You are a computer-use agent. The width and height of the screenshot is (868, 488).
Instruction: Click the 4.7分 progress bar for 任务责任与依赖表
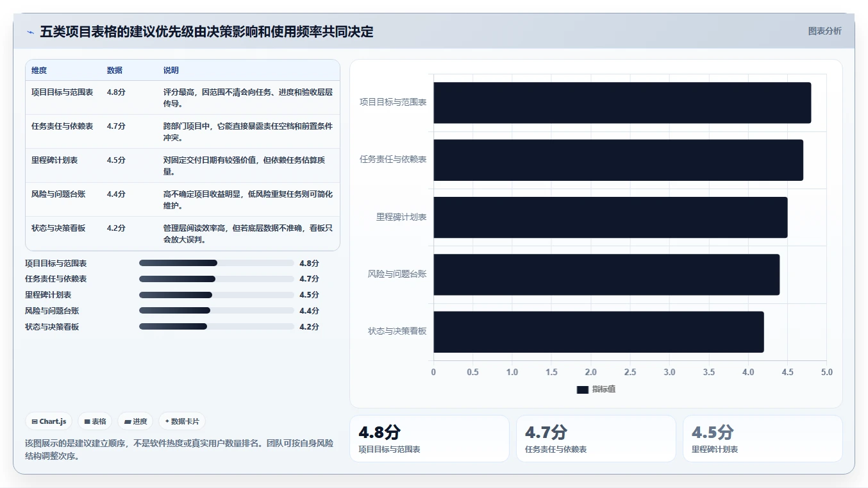216,279
